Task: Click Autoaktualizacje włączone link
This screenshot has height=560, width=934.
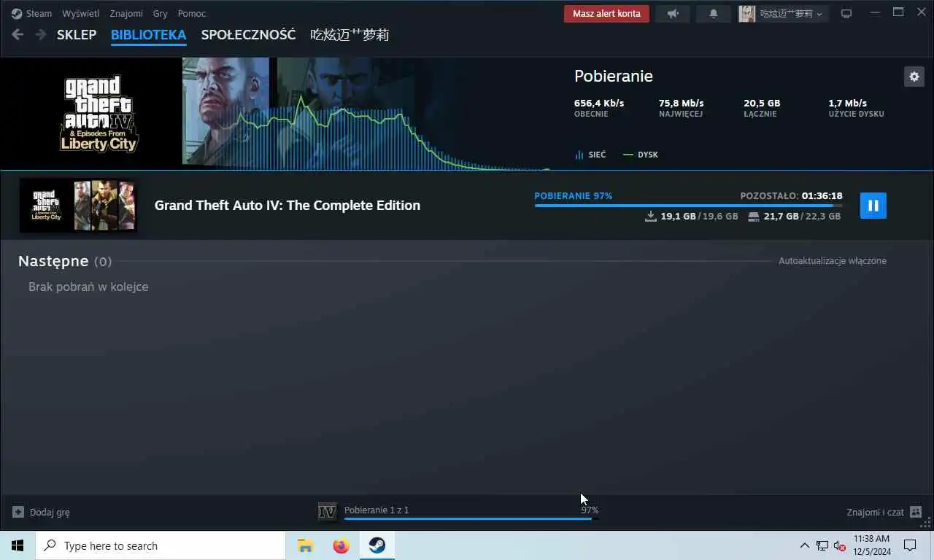Action: point(833,260)
